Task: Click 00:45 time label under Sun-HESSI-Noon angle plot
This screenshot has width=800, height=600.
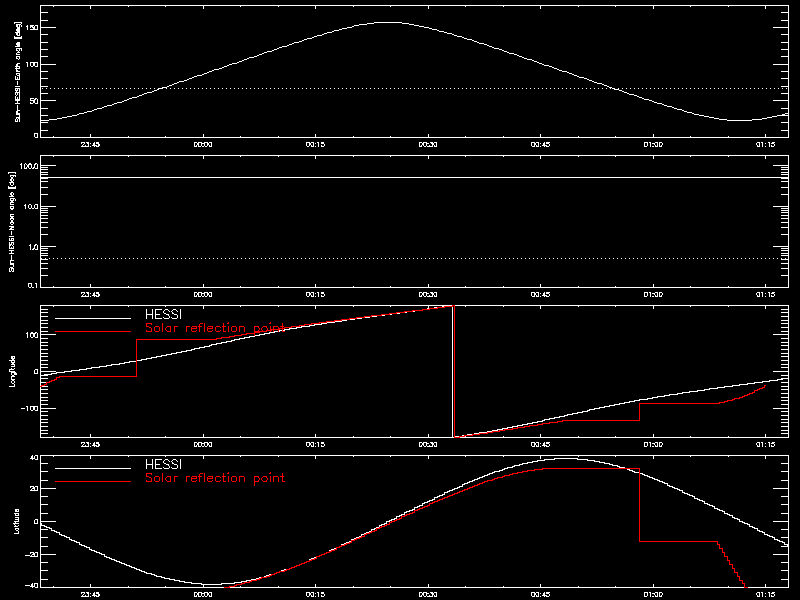Action: (x=540, y=294)
